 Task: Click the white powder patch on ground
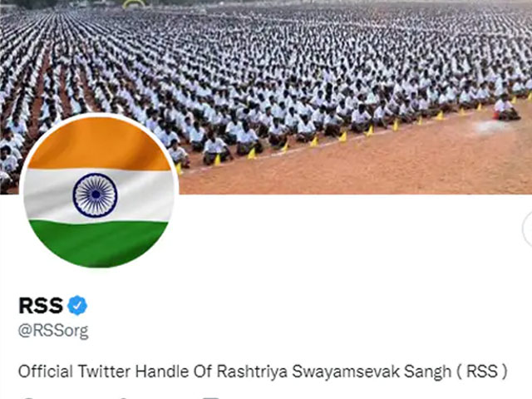pyautogui.click(x=489, y=126)
